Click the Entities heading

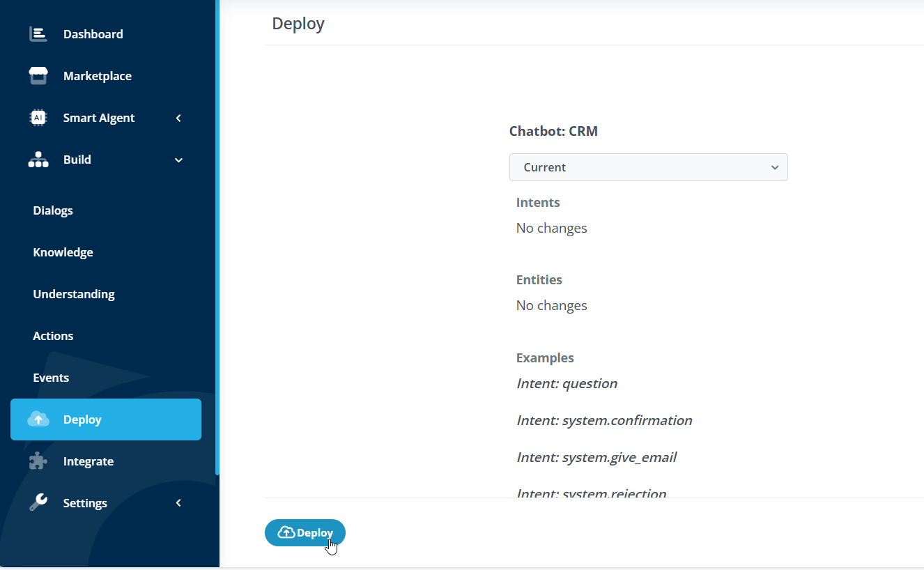tap(539, 280)
